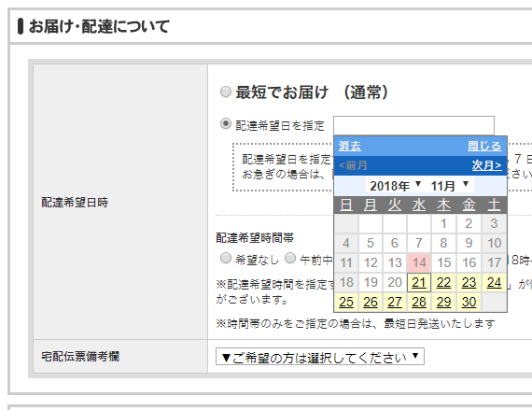This screenshot has height=410, width=532.
Task: Select the 配達希望日を指定 radio button
Action: click(226, 124)
